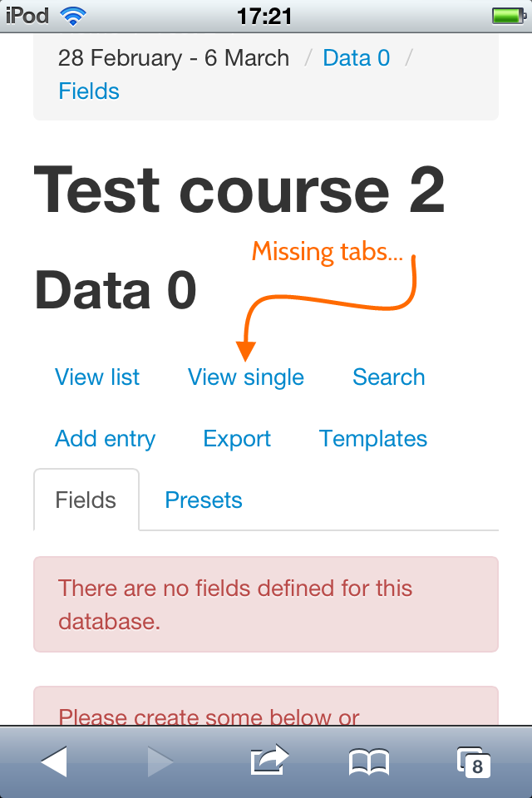
Task: Tap the no fields defined alert box
Action: pos(266,604)
